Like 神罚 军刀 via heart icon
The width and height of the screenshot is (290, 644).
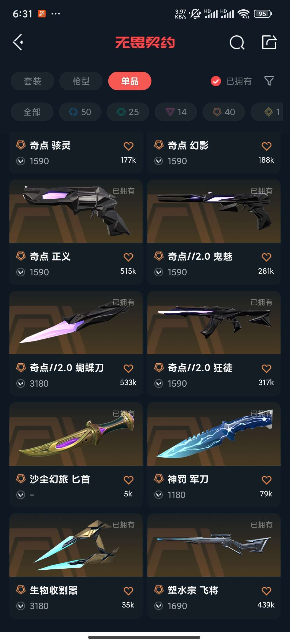click(266, 480)
